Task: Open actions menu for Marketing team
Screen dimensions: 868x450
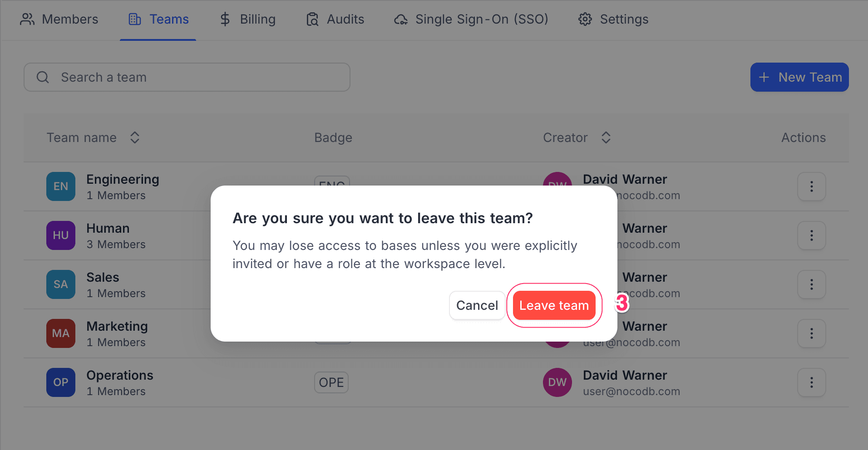Action: pos(811,333)
